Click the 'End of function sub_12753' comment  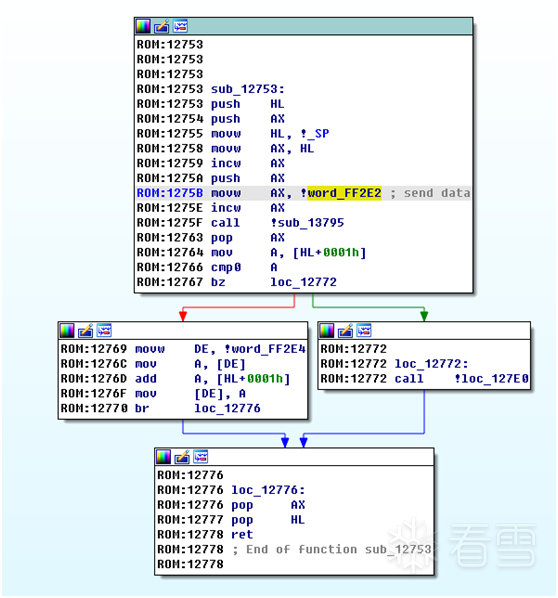point(332,550)
